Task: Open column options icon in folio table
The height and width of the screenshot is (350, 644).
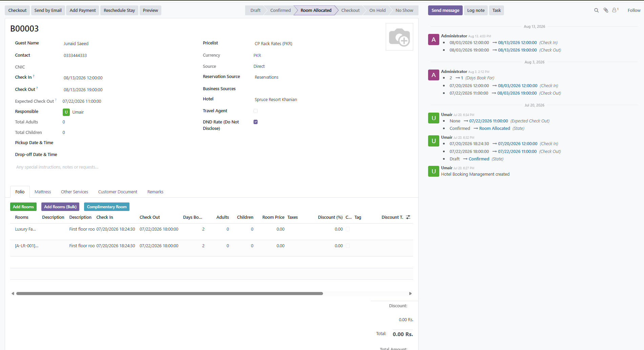Action: click(408, 217)
